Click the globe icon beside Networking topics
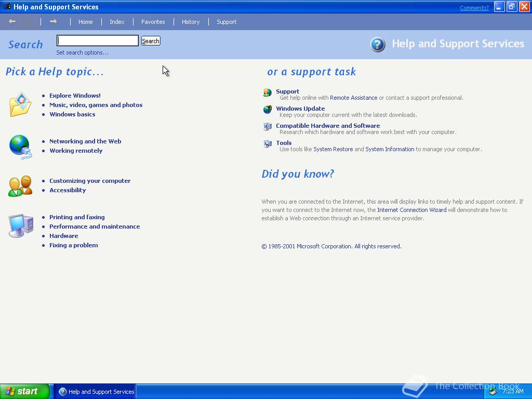The height and width of the screenshot is (399, 532). 20,147
